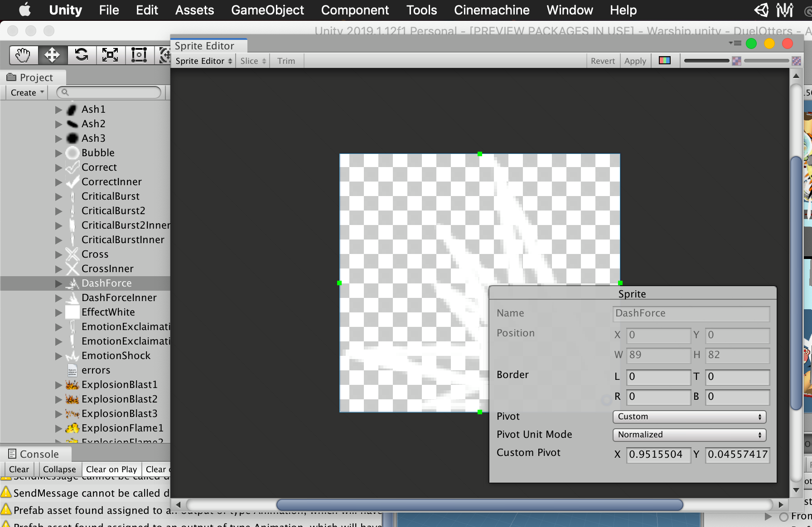Select the Rect transform tool

(139, 55)
